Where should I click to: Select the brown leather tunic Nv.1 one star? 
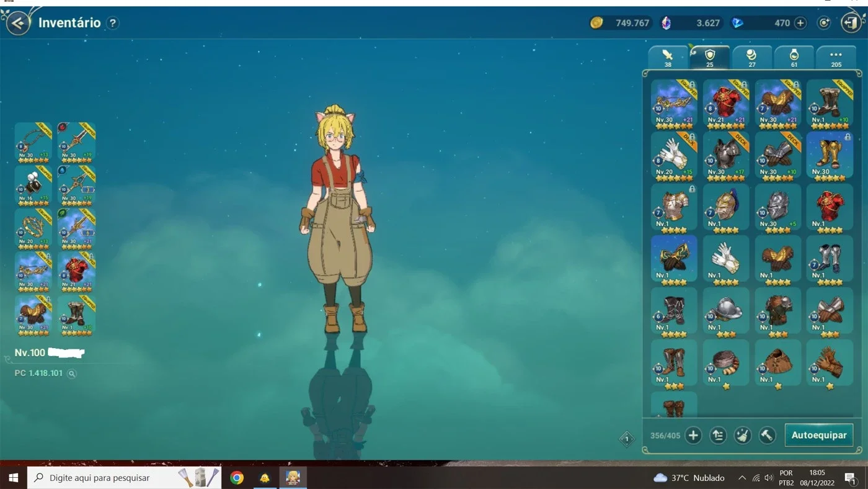coord(778,364)
